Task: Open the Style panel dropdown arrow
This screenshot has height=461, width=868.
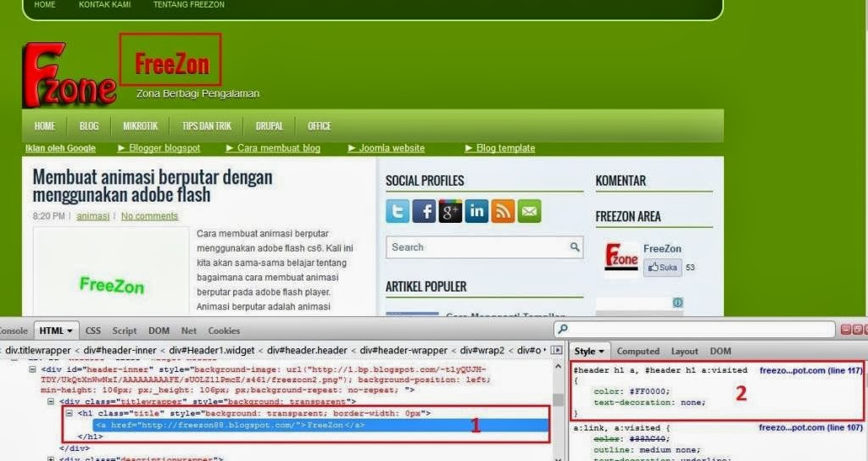Action: point(601,352)
